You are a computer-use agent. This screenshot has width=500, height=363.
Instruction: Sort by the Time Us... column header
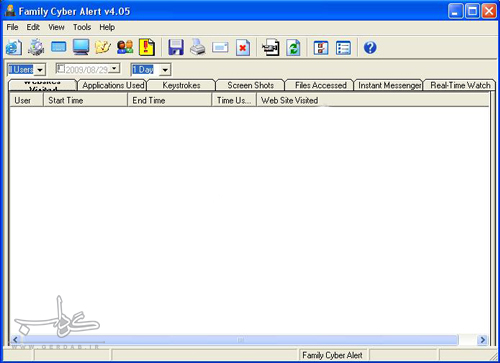[x=234, y=100]
